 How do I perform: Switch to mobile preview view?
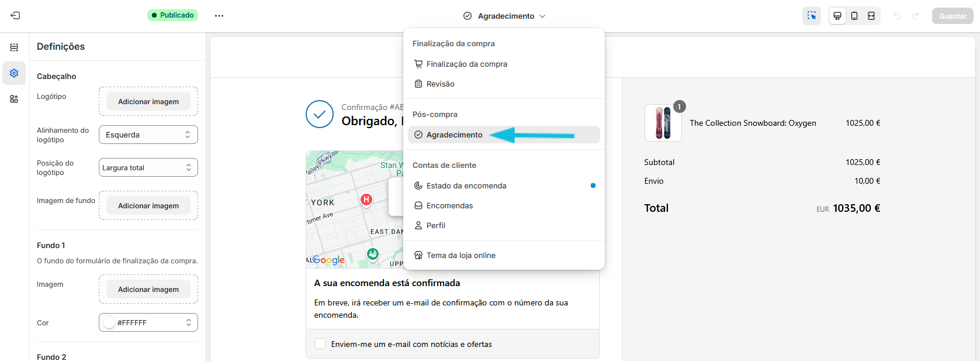click(854, 16)
